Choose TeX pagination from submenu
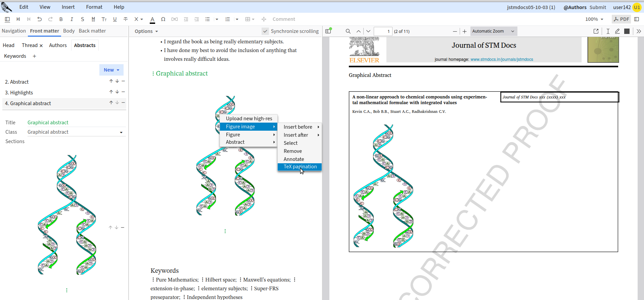This screenshot has height=300, width=644. [300, 167]
